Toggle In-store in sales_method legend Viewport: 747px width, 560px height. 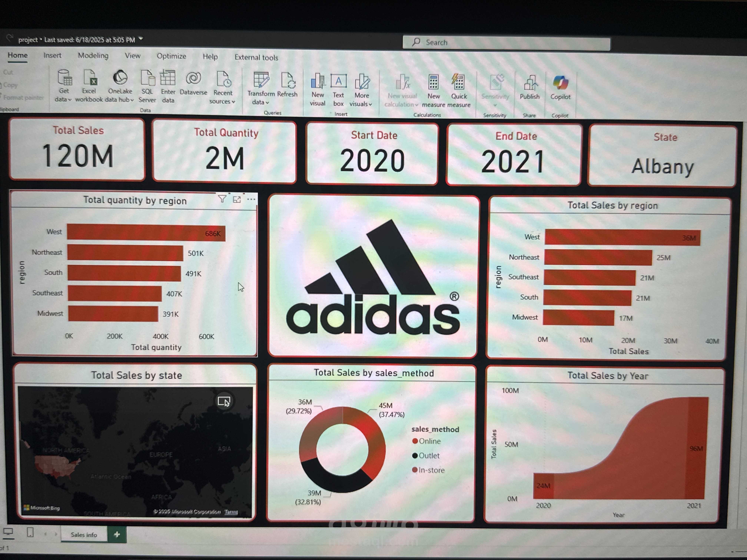[428, 470]
